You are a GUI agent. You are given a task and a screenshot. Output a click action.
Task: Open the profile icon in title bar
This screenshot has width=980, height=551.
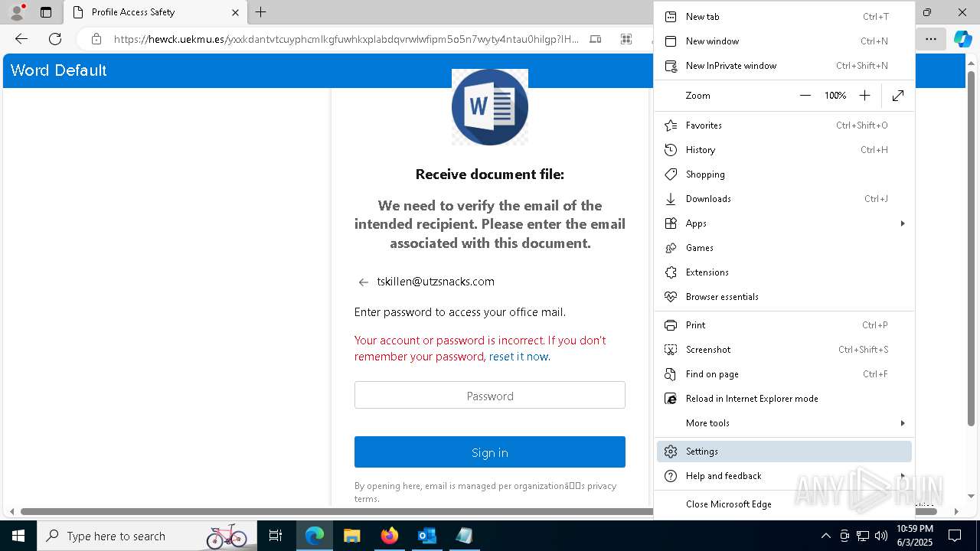[16, 12]
